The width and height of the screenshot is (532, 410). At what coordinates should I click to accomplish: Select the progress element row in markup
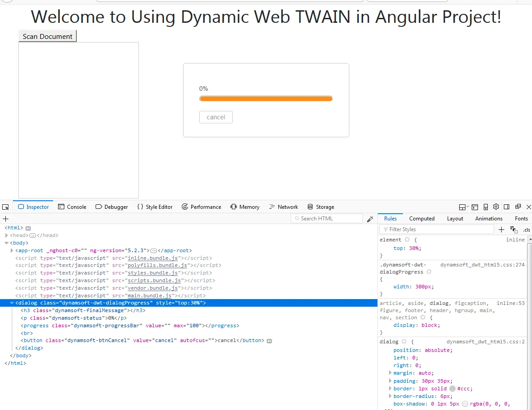pos(189,325)
